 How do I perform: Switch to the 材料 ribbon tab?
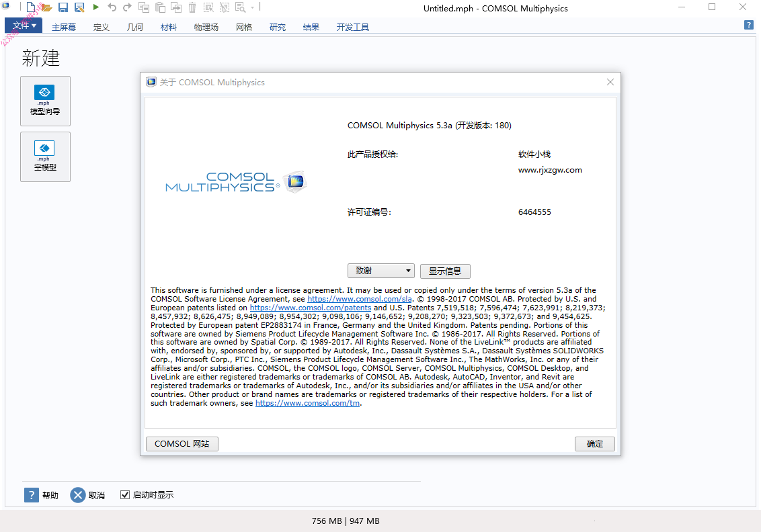169,27
